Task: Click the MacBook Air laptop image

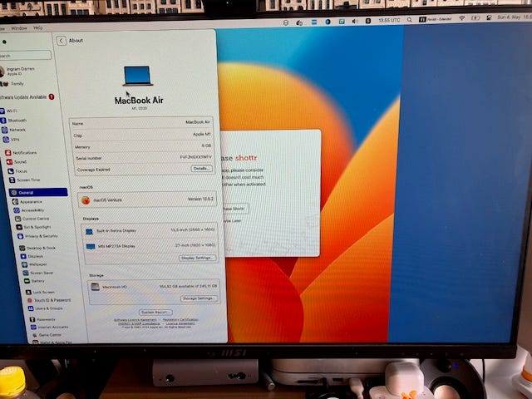Action: pos(137,76)
